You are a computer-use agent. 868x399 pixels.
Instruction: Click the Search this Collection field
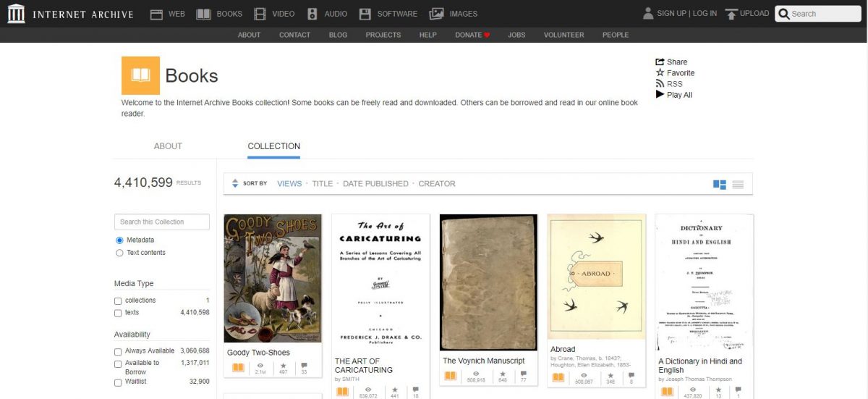click(162, 222)
